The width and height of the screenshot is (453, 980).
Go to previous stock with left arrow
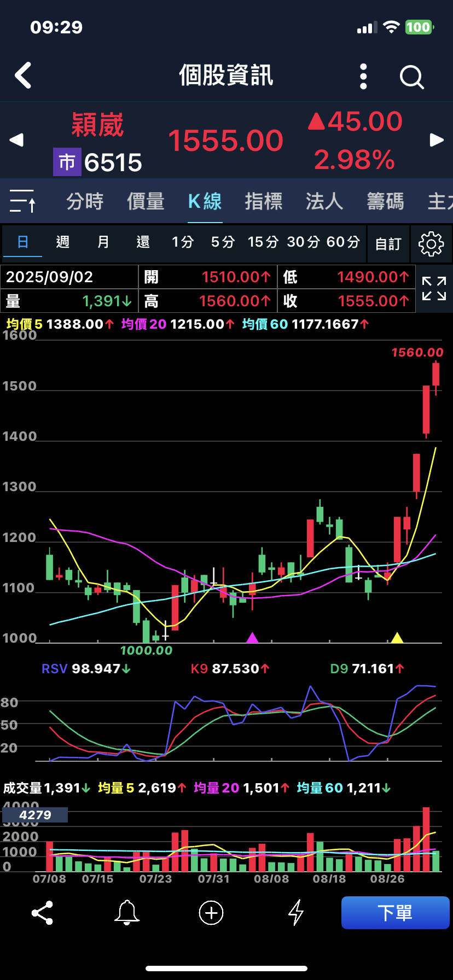click(16, 140)
